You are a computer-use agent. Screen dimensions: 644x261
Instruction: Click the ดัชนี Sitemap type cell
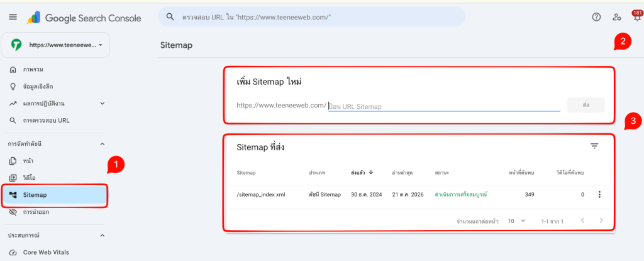click(325, 195)
